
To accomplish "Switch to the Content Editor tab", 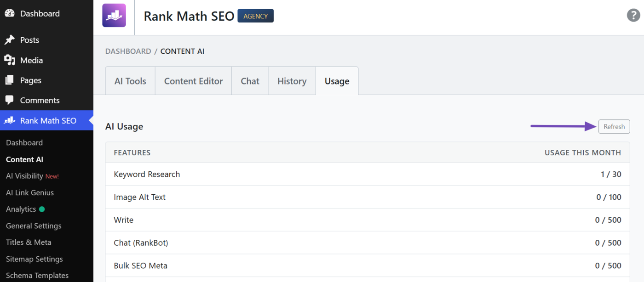I will click(x=193, y=81).
